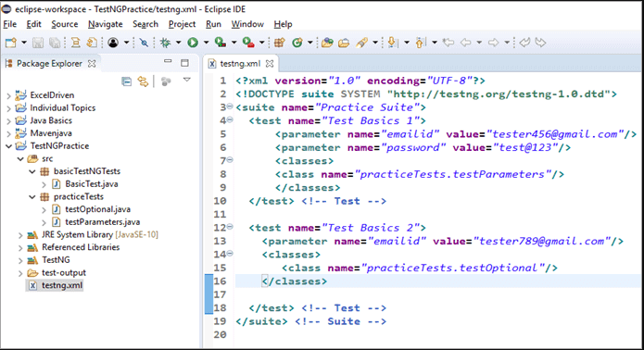Click the Debug bug icon in toolbar
The image size is (644, 350).
tap(166, 43)
